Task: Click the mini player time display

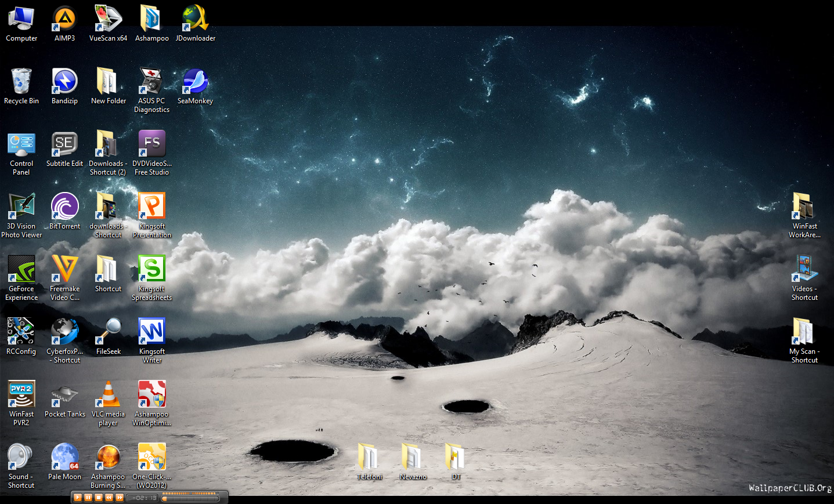Action: pos(143,498)
